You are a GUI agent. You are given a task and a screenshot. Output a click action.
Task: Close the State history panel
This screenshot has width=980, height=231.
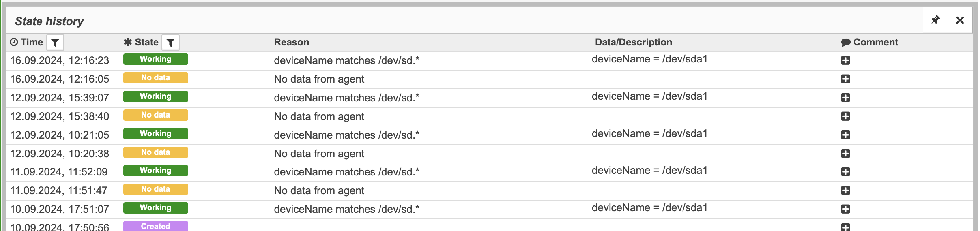coord(960,20)
